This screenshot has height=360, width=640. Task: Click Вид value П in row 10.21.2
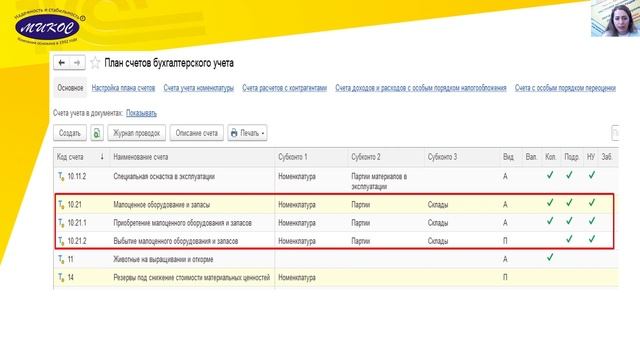[505, 241]
